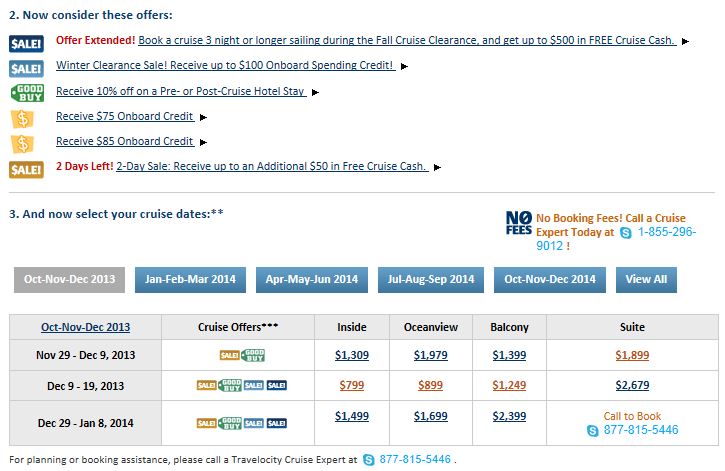Expand arrow after Fall Cruise Clearance offer
This screenshot has height=471, width=725.
[685, 41]
